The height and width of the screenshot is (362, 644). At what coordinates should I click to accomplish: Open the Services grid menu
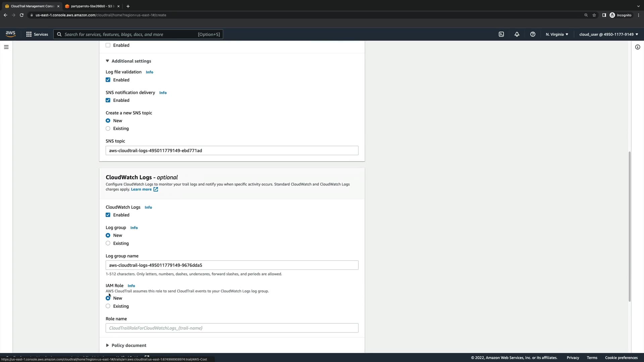[x=37, y=34]
